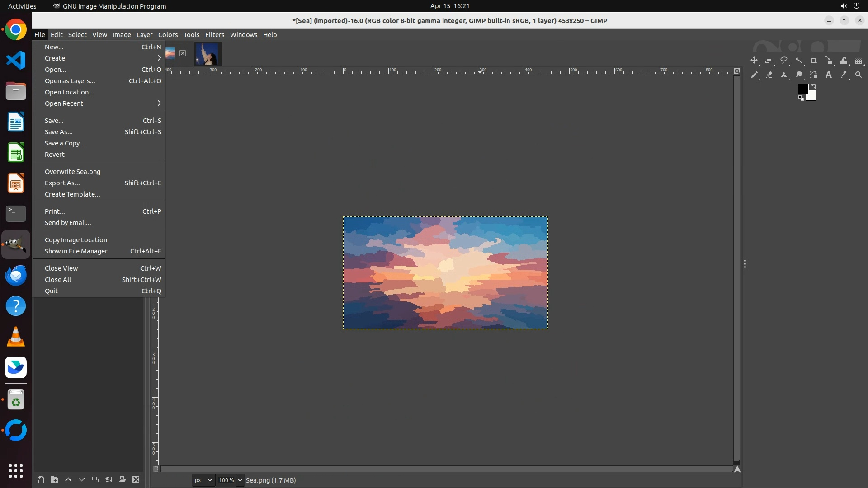Viewport: 868px width, 488px height.
Task: Open the px unit dropdown
Action: (203, 480)
